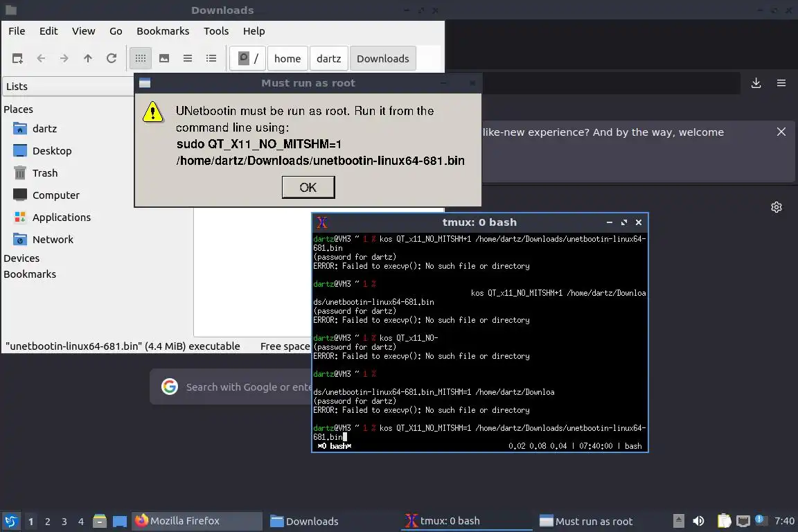The image size is (798, 532).
Task: Click the executable file status bar text
Action: (123, 346)
